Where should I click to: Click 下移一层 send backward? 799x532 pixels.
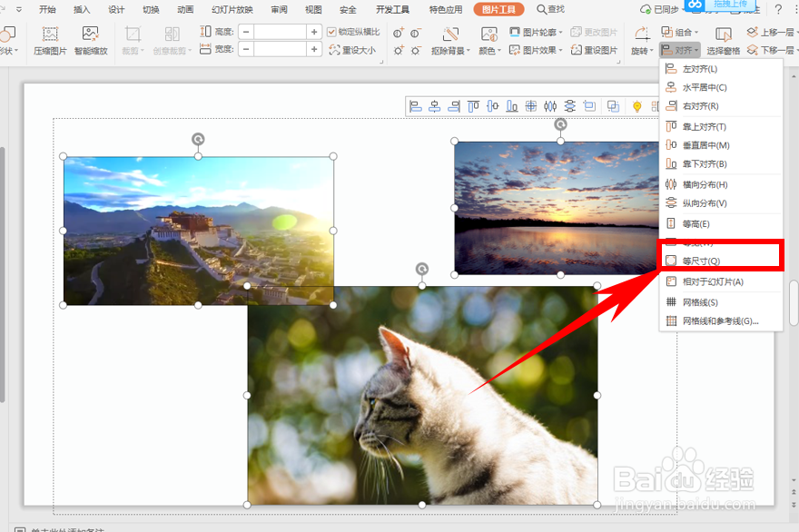(772, 50)
